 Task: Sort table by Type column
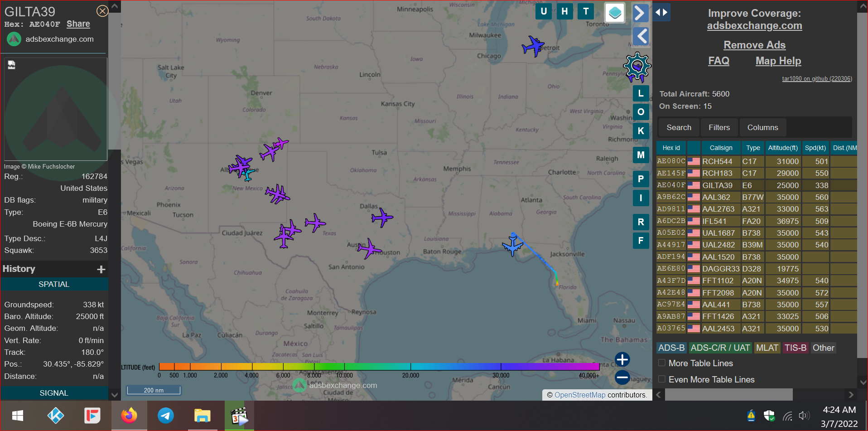(x=753, y=148)
